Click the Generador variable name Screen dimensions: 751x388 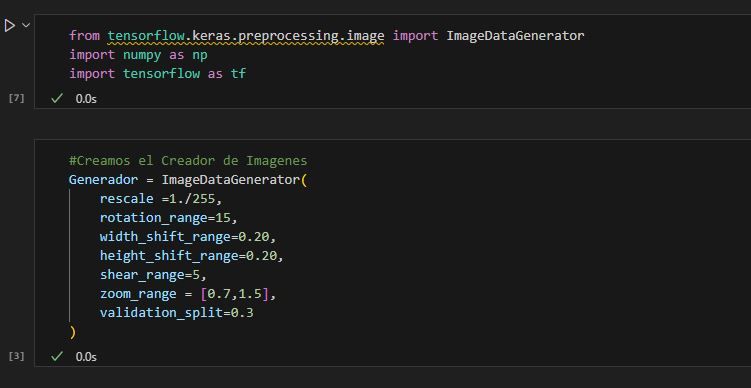tap(103, 180)
